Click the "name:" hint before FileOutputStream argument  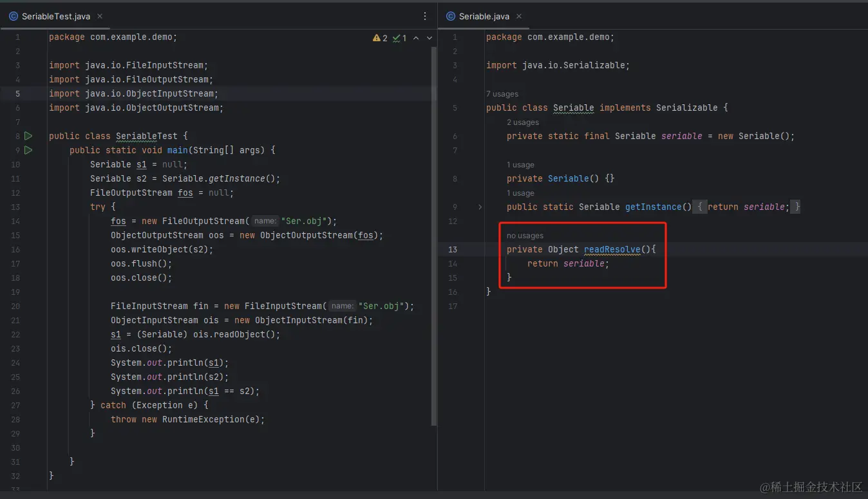pos(265,221)
